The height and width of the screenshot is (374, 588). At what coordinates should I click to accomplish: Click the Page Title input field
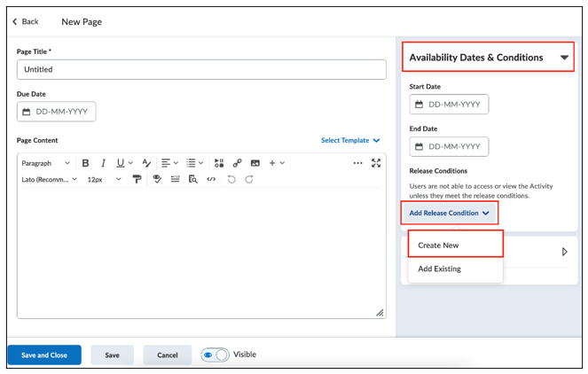pos(201,69)
